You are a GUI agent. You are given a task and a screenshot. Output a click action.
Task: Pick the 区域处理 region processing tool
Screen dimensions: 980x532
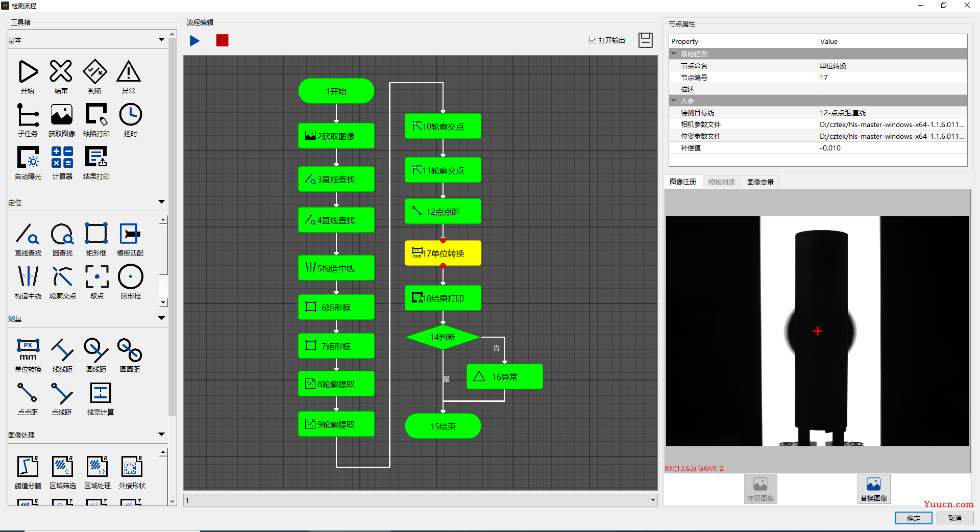click(97, 466)
